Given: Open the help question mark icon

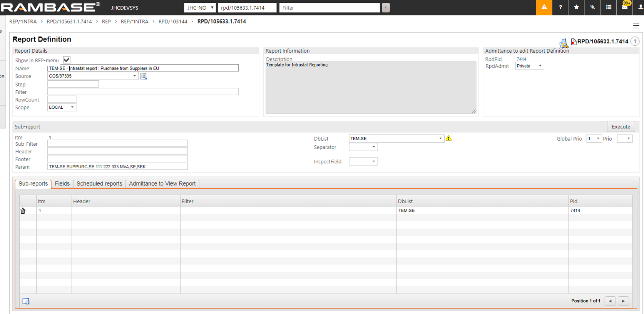Looking at the screenshot, I should pyautogui.click(x=560, y=7).
